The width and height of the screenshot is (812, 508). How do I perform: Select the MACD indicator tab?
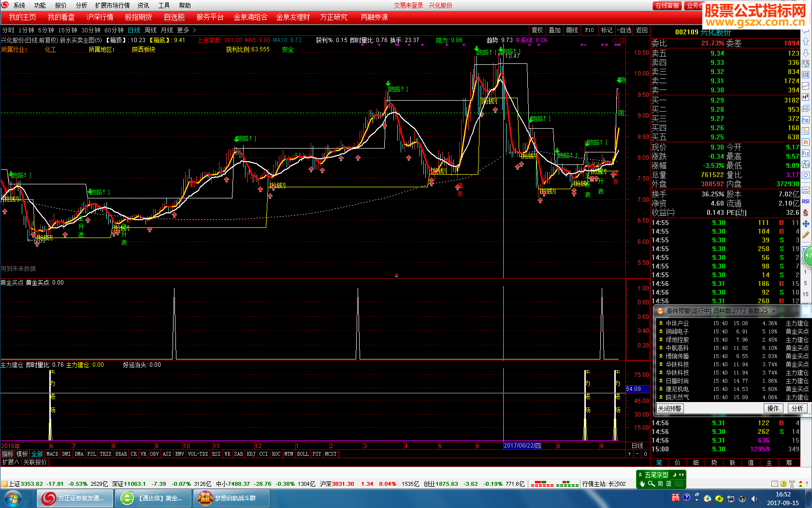(x=52, y=454)
